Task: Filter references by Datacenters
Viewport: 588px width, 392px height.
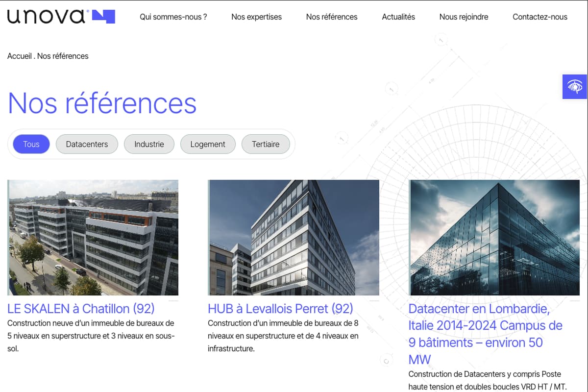Action: pos(87,144)
